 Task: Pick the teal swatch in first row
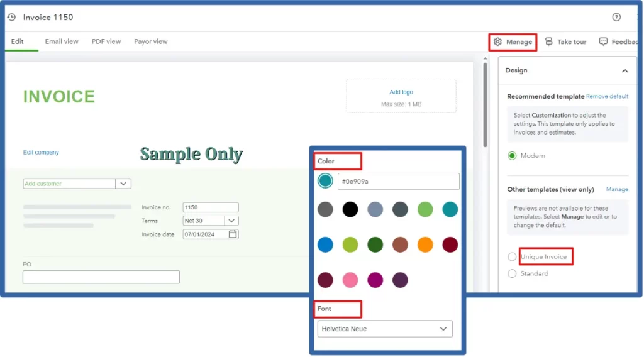450,209
